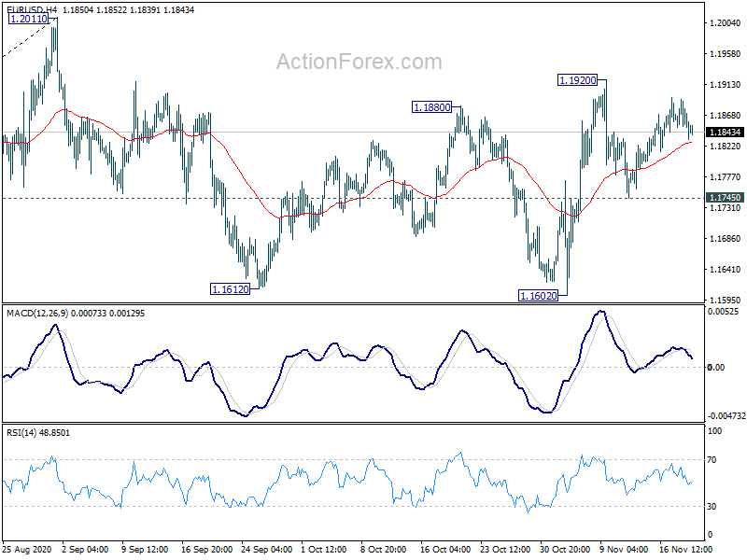Click the 23 Oct 12:00 time label

pyautogui.click(x=505, y=550)
